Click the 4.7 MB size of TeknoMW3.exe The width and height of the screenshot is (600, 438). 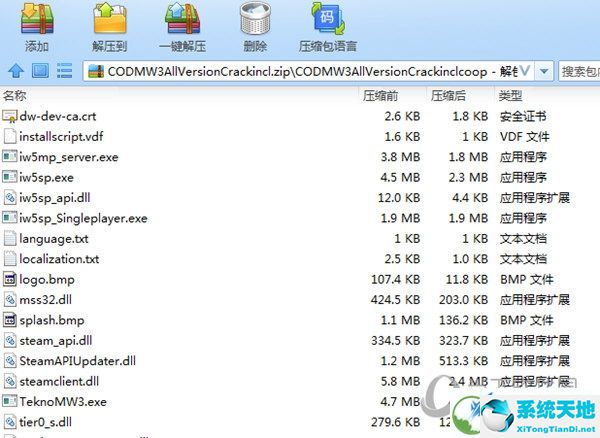click(400, 402)
